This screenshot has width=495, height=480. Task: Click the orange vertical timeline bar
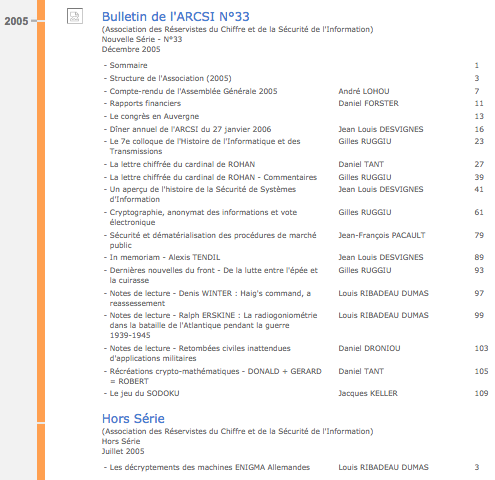(x=41, y=240)
